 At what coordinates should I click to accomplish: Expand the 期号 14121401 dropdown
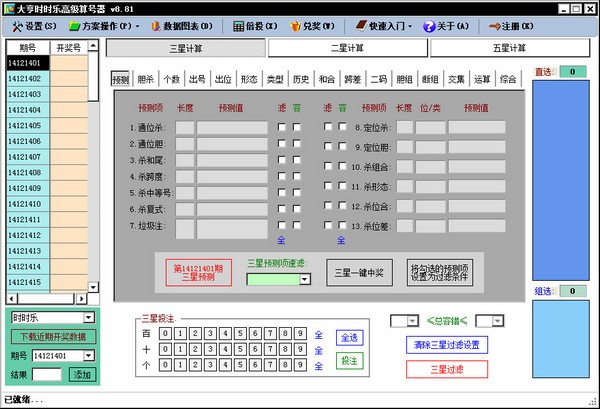point(90,355)
